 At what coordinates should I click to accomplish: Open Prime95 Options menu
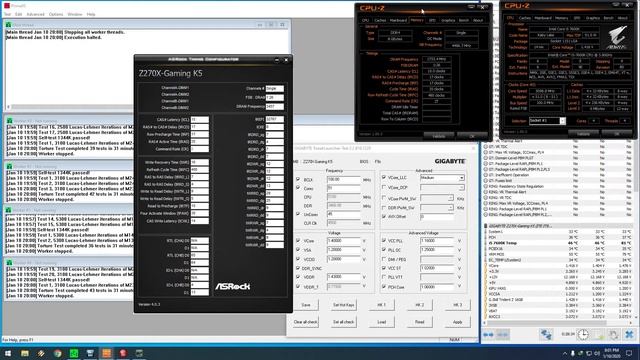(x=56, y=14)
